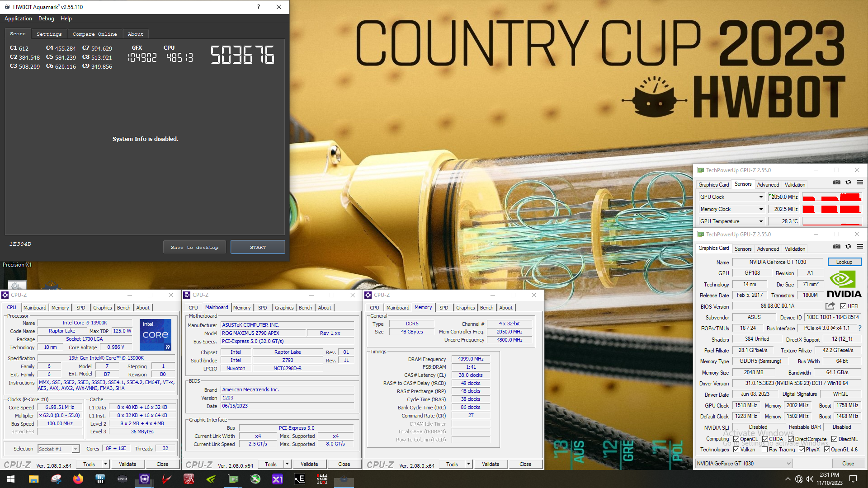Image resolution: width=868 pixels, height=488 pixels.
Task: Open NVIDIA GeForce GT 1030 device dropdown
Action: (x=744, y=464)
